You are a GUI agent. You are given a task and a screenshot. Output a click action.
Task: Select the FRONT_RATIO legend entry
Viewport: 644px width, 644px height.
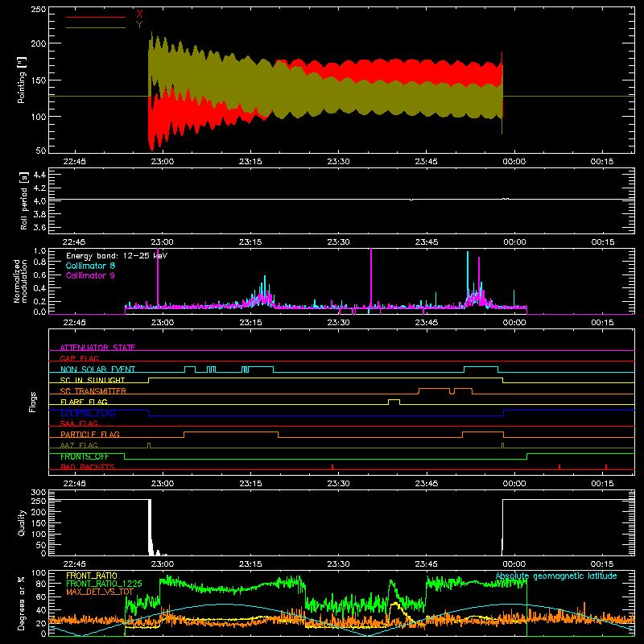(x=92, y=576)
